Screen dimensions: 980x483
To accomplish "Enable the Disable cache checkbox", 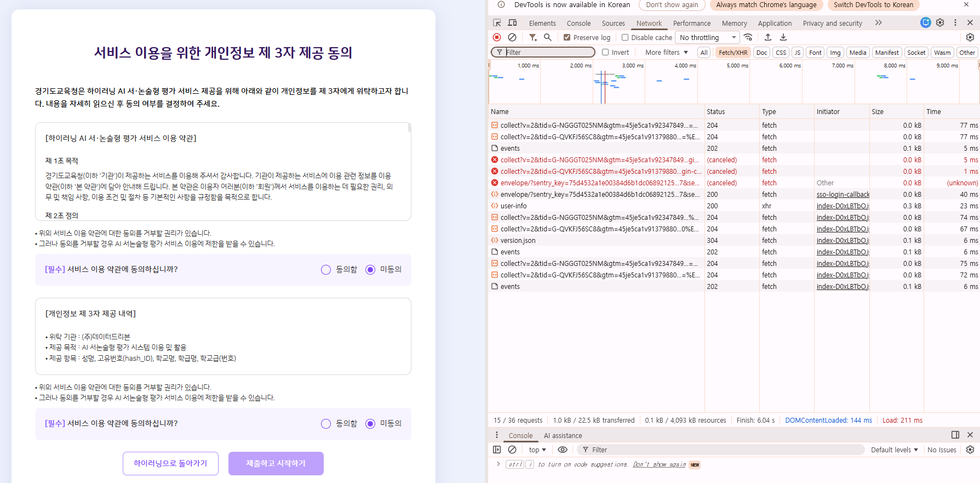I will 625,37.
